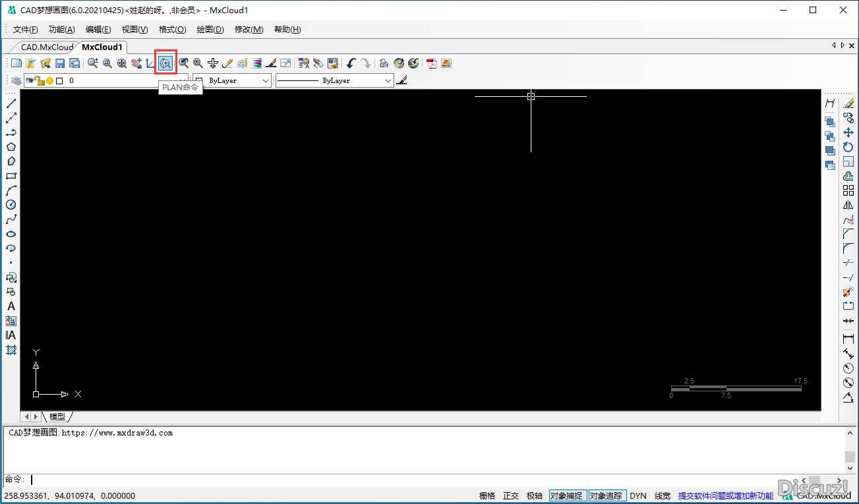Toggle the layer lock icon in layer box
Viewport: 859px width, 504px height.
click(x=40, y=80)
